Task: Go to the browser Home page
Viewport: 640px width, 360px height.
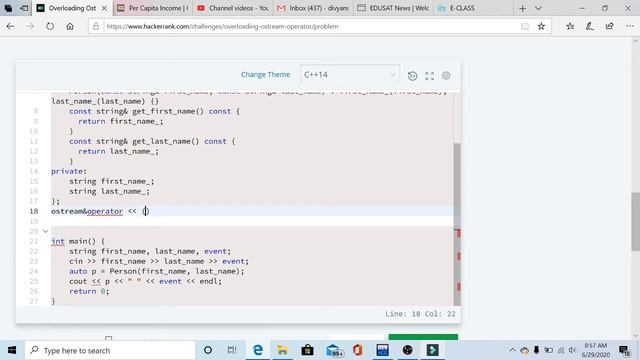Action: click(70, 27)
